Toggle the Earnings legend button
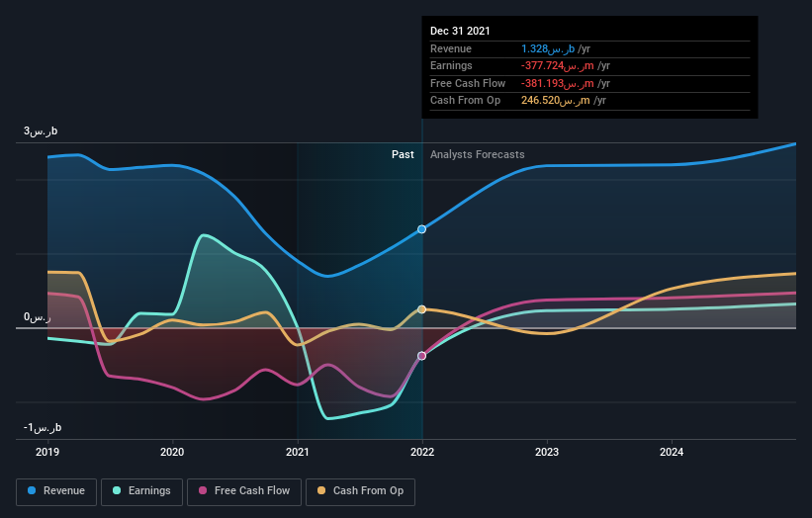 click(141, 491)
